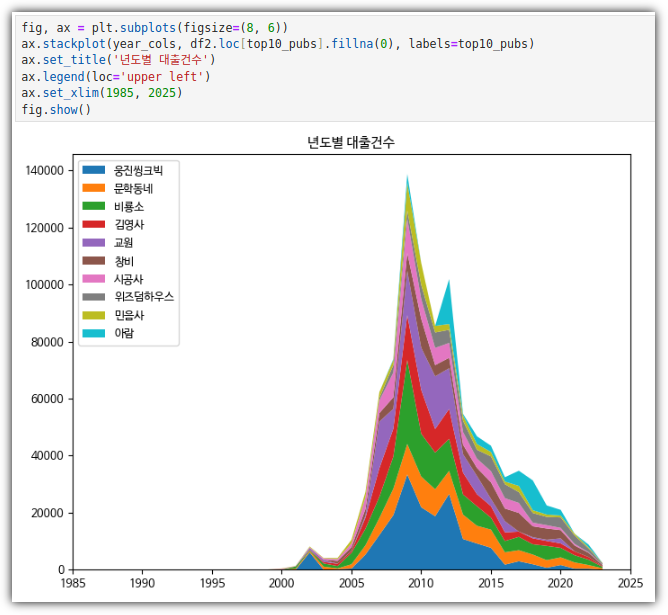Place cursor in fig.show() code line
The width and height of the screenshot is (668, 615).
pyautogui.click(x=56, y=110)
